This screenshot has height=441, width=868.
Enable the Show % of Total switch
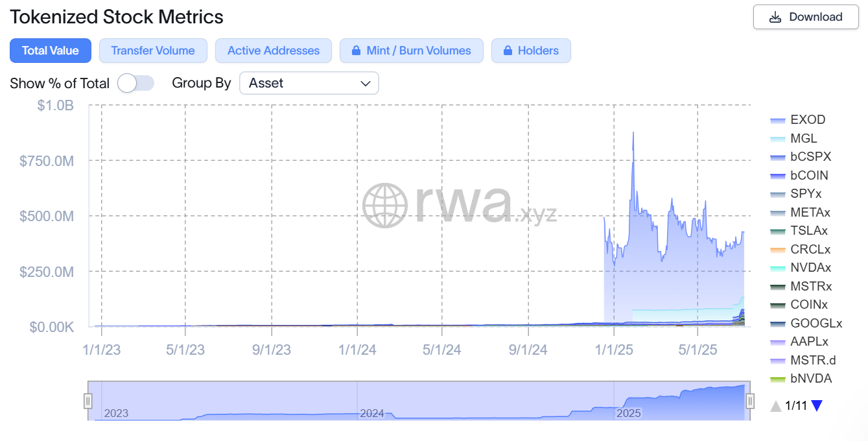click(135, 83)
